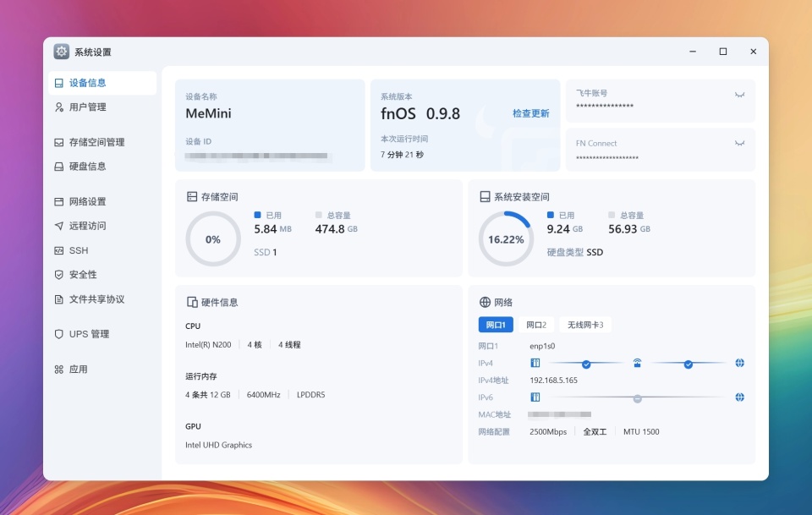This screenshot has width=812, height=515.
Task: Reveal the FN Connect hidden value
Action: [739, 144]
